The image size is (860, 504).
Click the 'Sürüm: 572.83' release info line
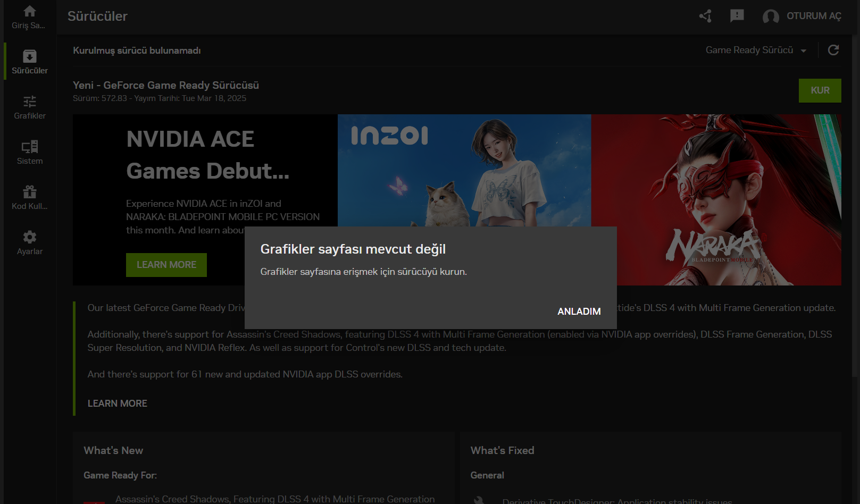click(x=160, y=98)
